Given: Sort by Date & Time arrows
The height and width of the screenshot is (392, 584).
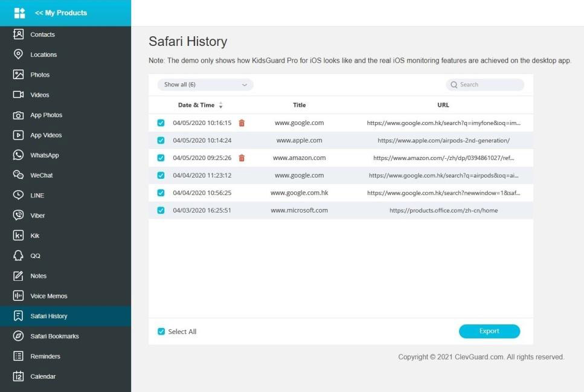Looking at the screenshot, I should (x=221, y=105).
